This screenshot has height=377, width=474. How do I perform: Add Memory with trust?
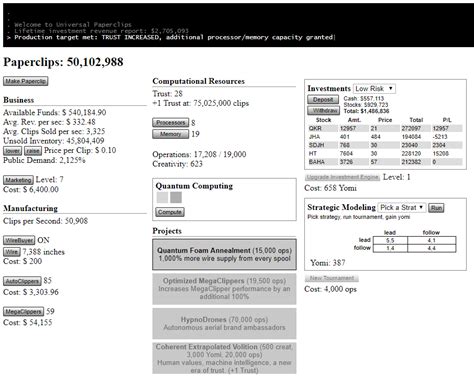click(x=171, y=134)
